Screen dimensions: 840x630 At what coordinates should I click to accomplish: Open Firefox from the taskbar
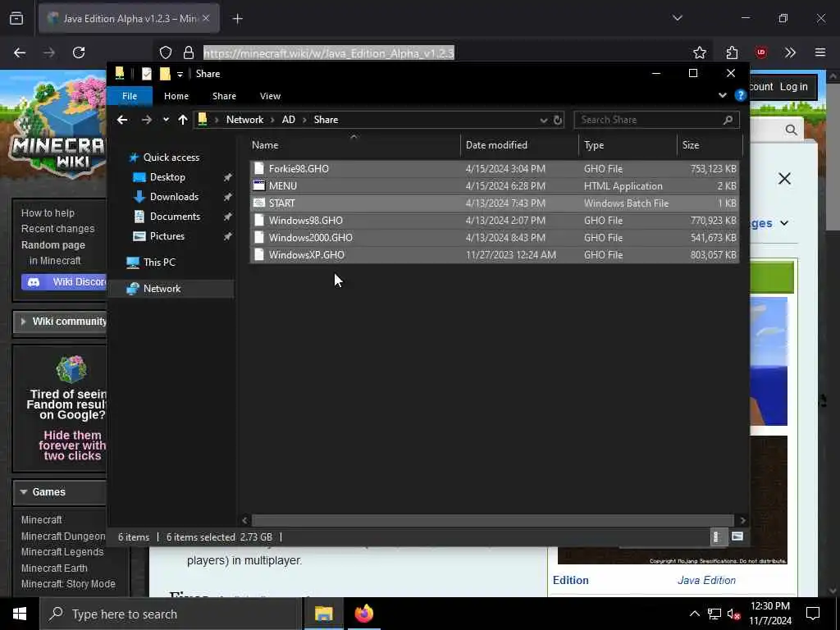[x=363, y=614]
